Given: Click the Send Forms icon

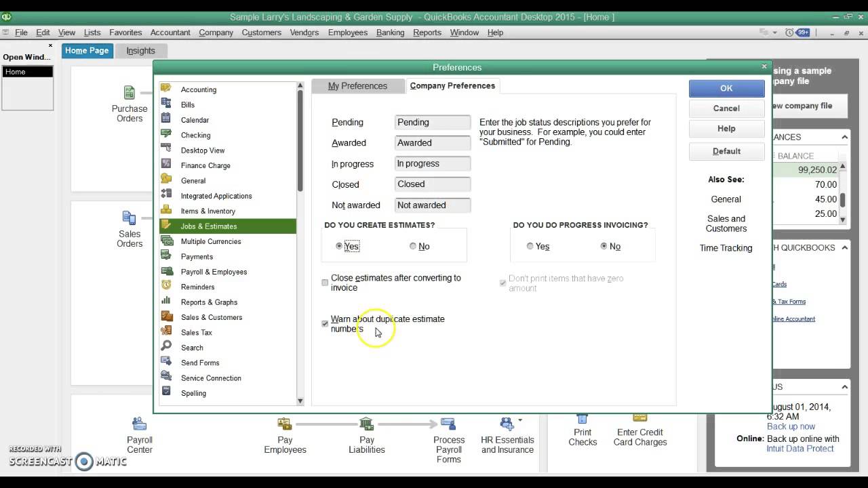Looking at the screenshot, I should 166,362.
